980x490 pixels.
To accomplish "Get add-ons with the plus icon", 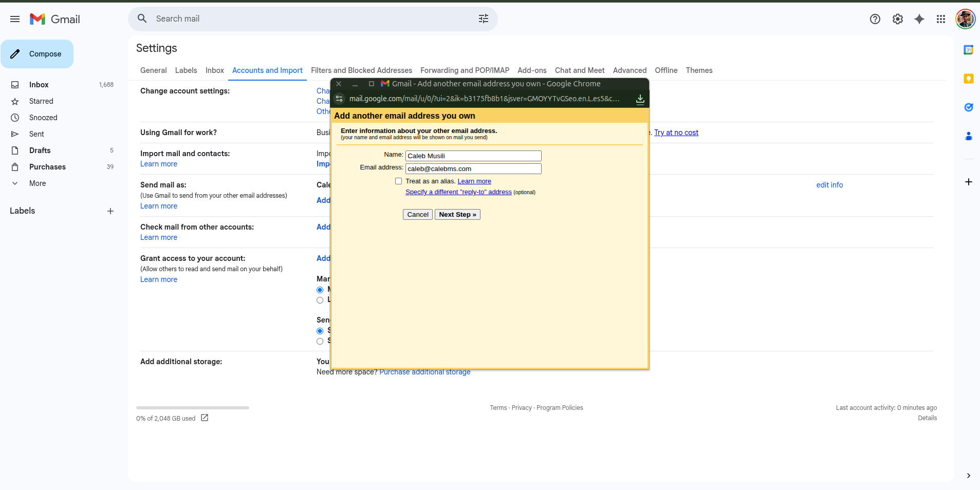I will coord(969,182).
